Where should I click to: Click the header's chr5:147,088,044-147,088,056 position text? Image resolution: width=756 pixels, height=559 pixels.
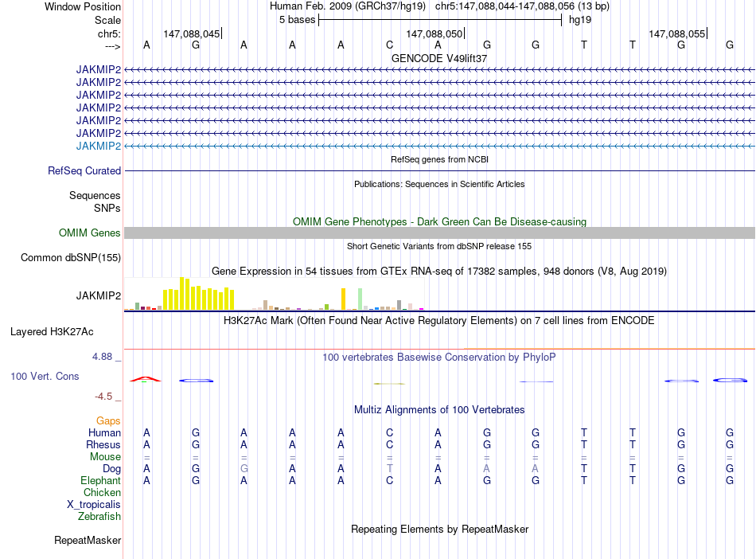522,6
